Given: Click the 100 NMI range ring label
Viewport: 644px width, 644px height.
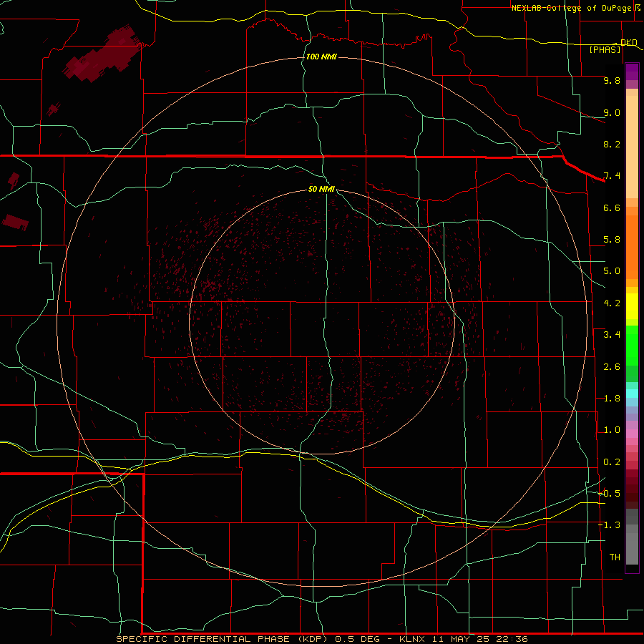Looking at the screenshot, I should point(321,57).
